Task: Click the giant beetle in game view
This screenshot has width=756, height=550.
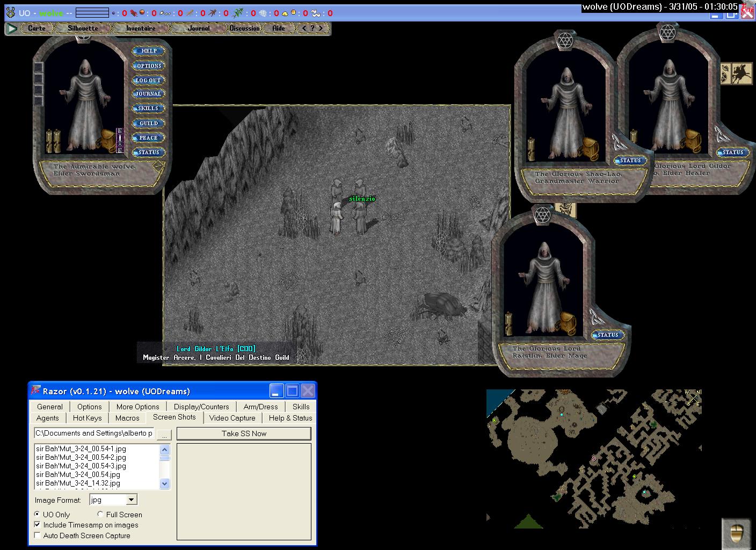Action: point(441,307)
